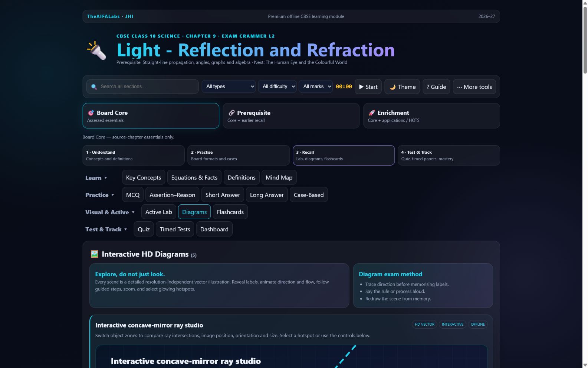
Task: Focus the Search all sections field
Action: pyautogui.click(x=142, y=87)
